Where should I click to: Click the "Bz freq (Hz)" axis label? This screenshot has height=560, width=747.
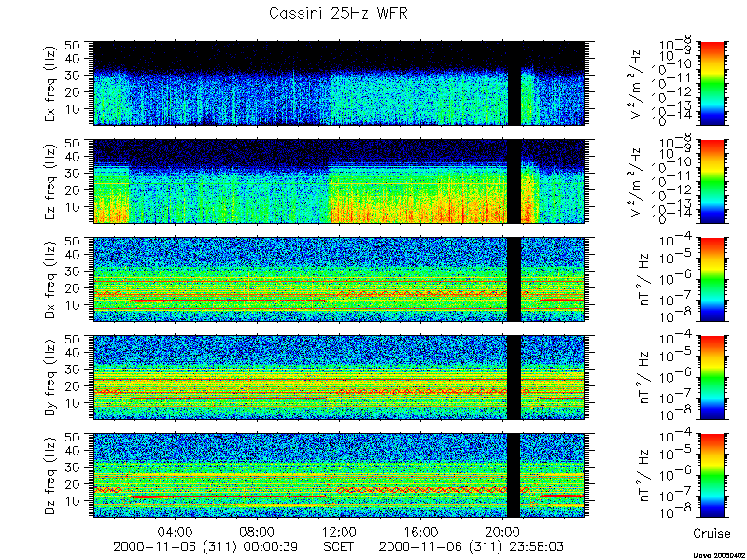click(51, 476)
